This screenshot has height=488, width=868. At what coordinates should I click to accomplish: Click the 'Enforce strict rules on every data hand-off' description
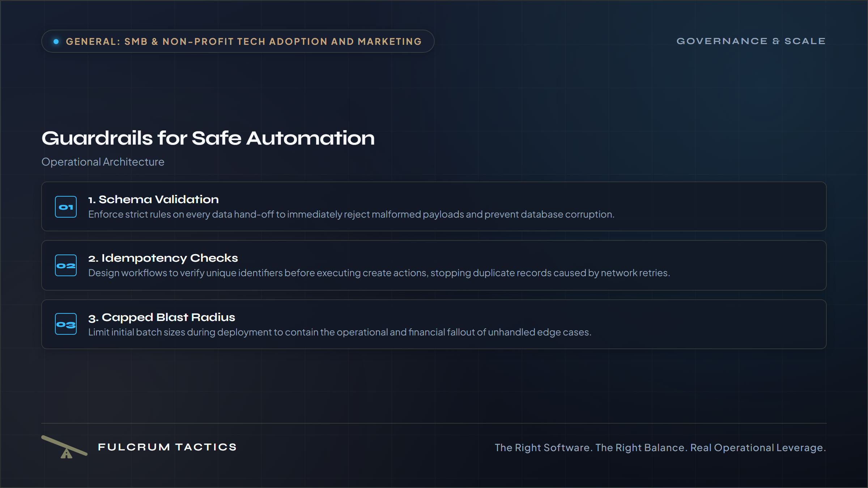[352, 214]
